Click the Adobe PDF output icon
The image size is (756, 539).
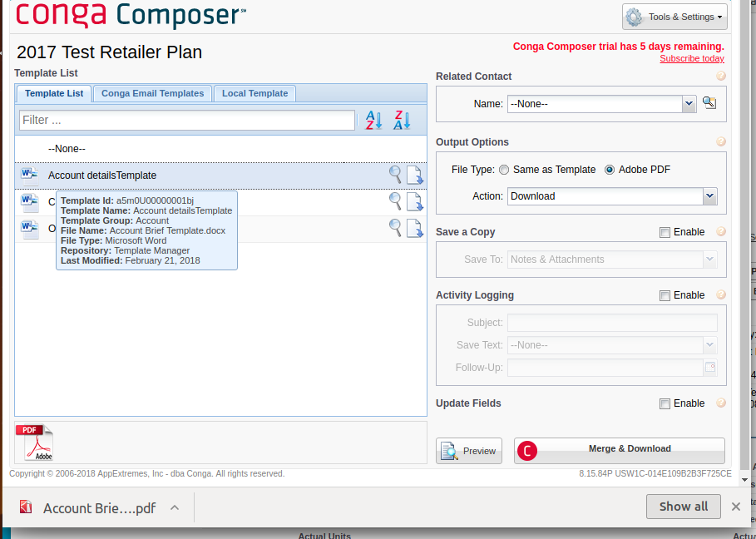tap(34, 443)
